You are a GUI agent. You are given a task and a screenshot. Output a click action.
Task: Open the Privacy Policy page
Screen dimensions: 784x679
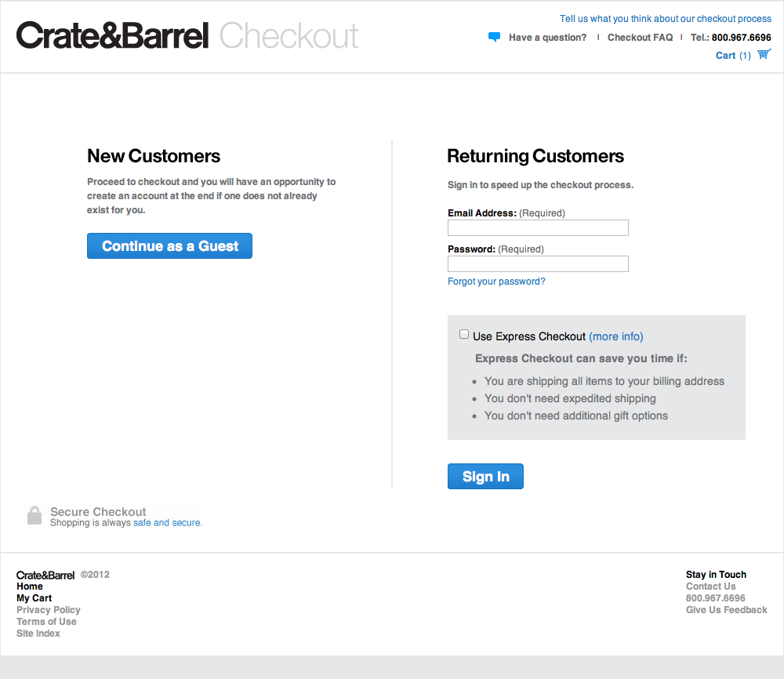[49, 609]
